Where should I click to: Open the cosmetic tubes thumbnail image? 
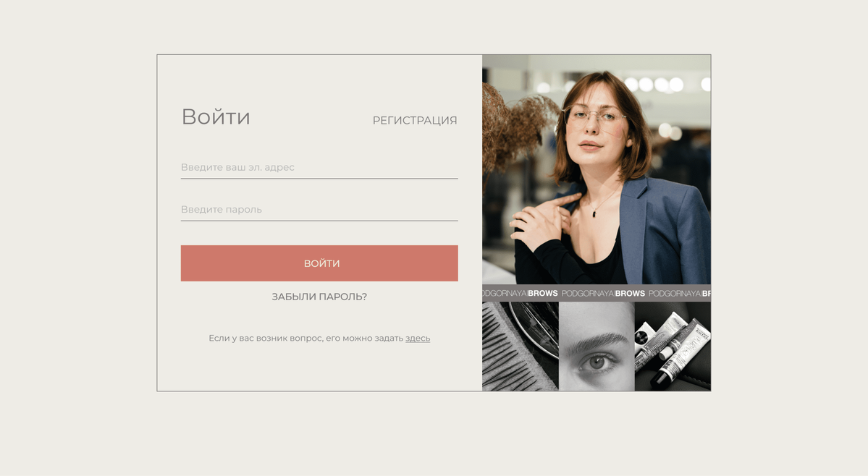pos(673,347)
